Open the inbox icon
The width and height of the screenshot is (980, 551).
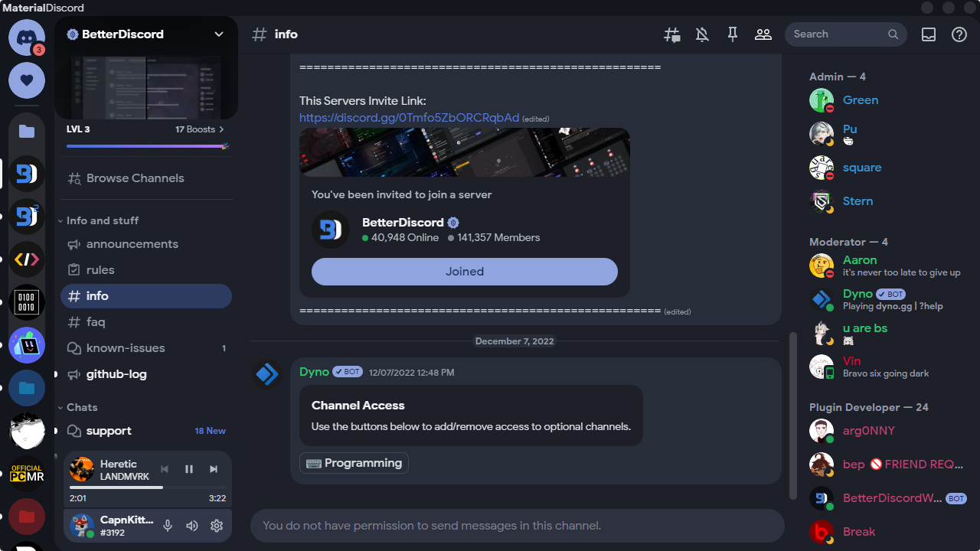[928, 34]
